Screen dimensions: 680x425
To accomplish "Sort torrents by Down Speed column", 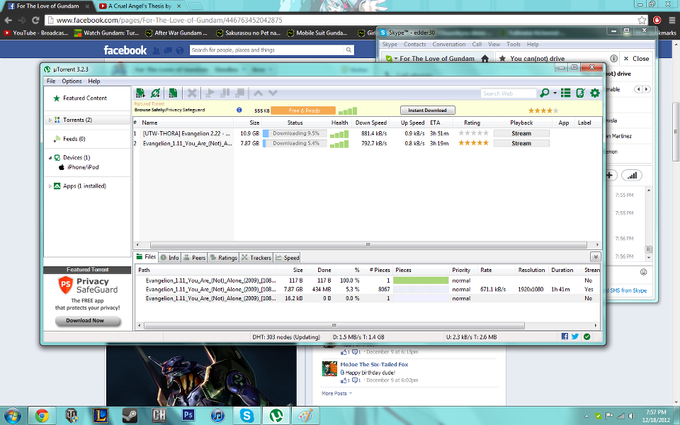I will pos(371,123).
